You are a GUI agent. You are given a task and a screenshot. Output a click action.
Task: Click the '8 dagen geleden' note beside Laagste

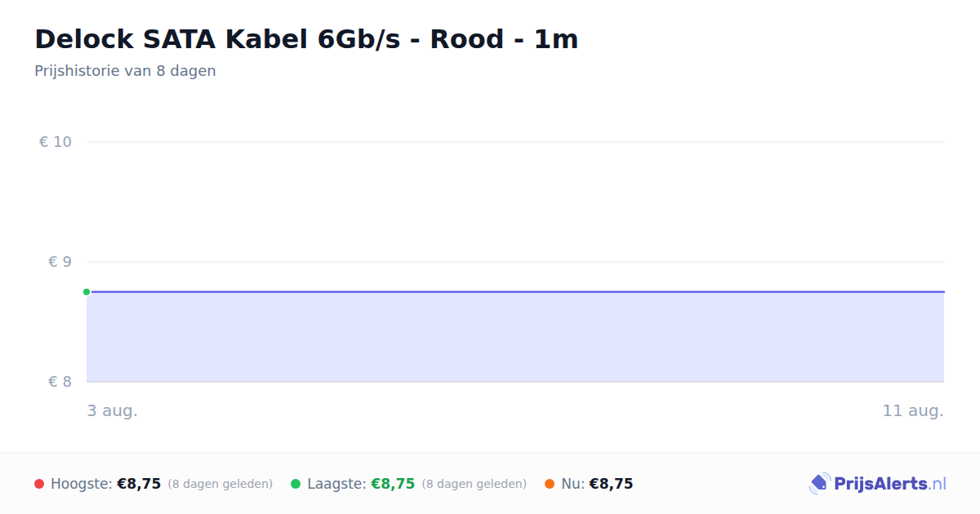click(474, 484)
